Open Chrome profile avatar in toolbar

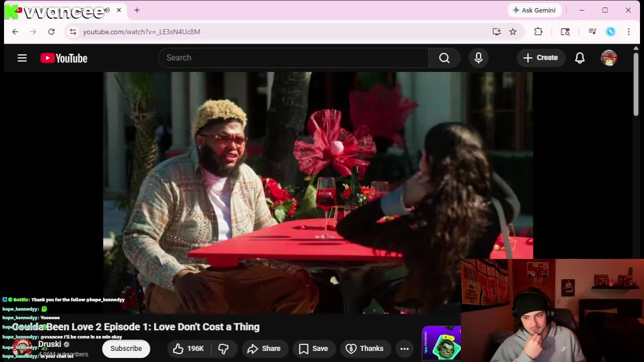click(x=610, y=32)
